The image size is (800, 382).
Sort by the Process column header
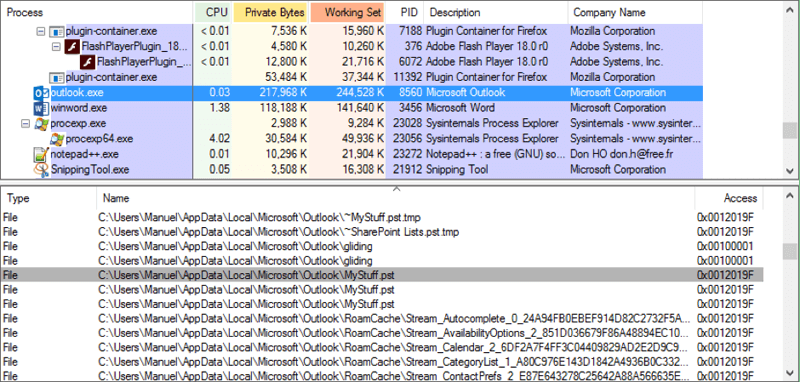pos(97,12)
